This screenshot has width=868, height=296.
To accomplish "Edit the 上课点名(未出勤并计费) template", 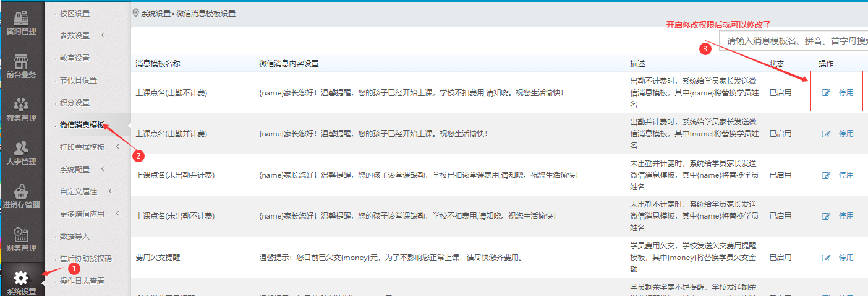I will coord(826,175).
